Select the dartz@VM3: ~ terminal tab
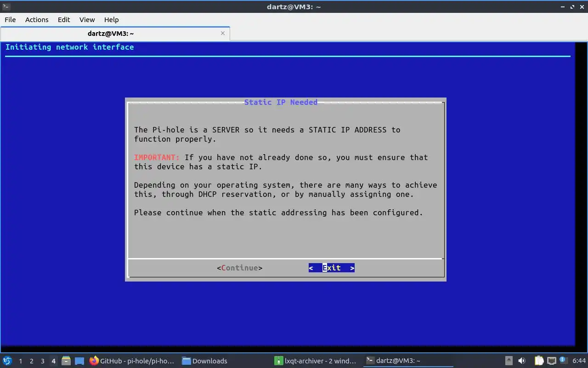This screenshot has height=368, width=588. pos(115,33)
